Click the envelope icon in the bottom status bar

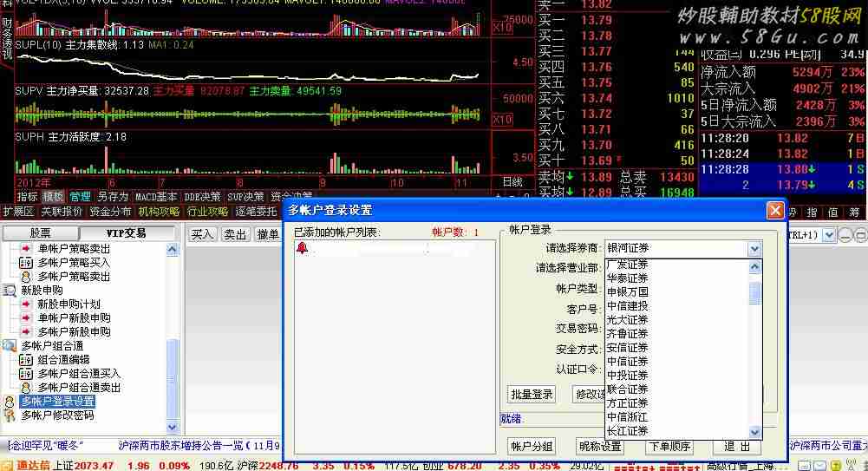[x=820, y=466]
